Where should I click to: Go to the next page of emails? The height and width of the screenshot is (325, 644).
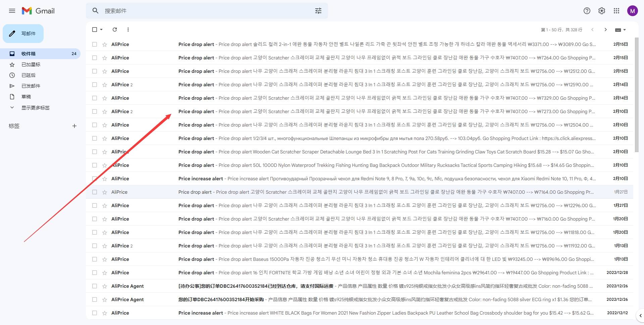click(x=605, y=30)
